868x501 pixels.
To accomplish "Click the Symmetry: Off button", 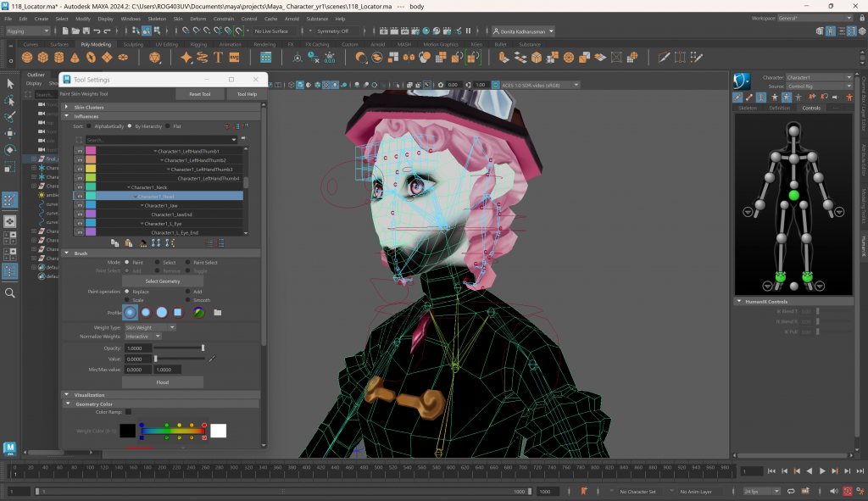I will pos(332,31).
